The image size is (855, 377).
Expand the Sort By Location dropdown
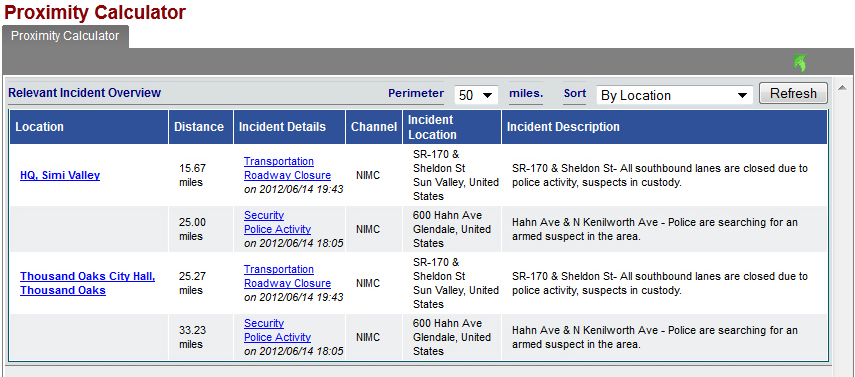(675, 95)
